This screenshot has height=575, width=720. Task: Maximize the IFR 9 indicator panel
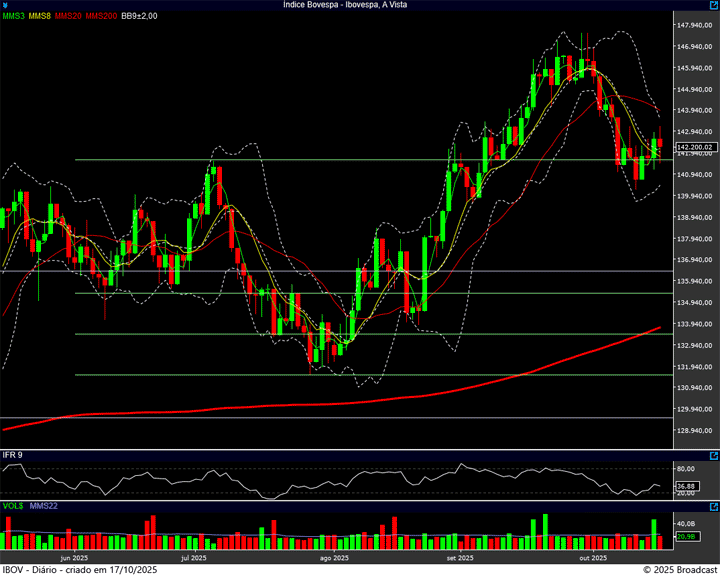tap(712, 455)
